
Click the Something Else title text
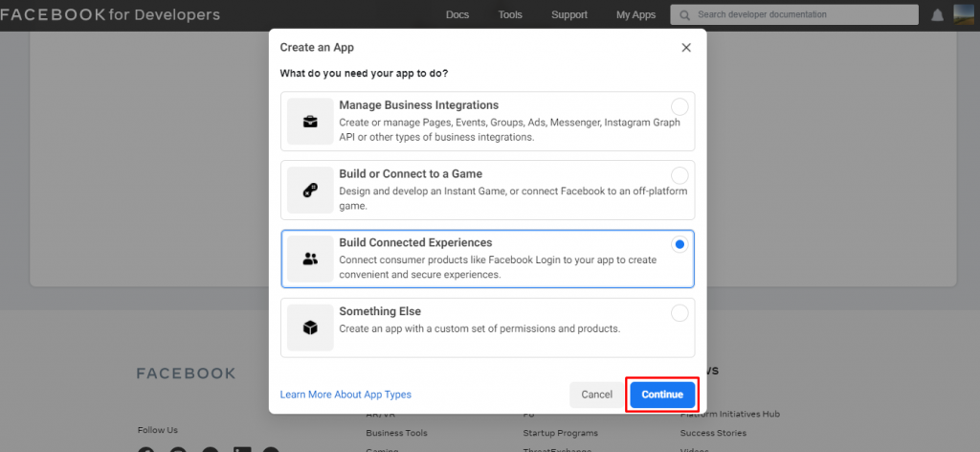tap(380, 311)
